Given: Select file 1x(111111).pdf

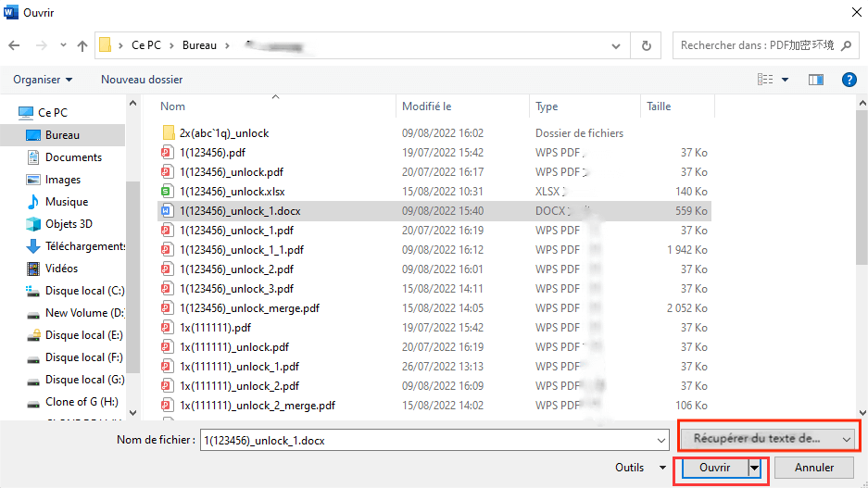Looking at the screenshot, I should pyautogui.click(x=215, y=328).
